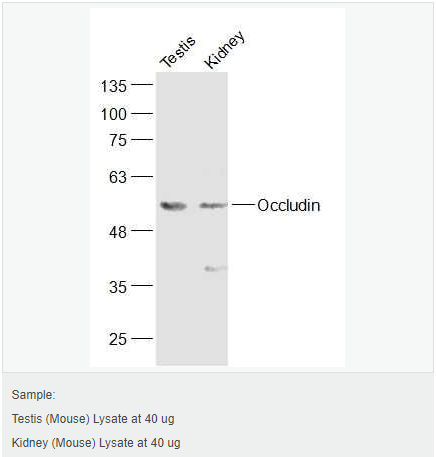
Task: Click the line pointing to Occludin
Action: (x=243, y=204)
